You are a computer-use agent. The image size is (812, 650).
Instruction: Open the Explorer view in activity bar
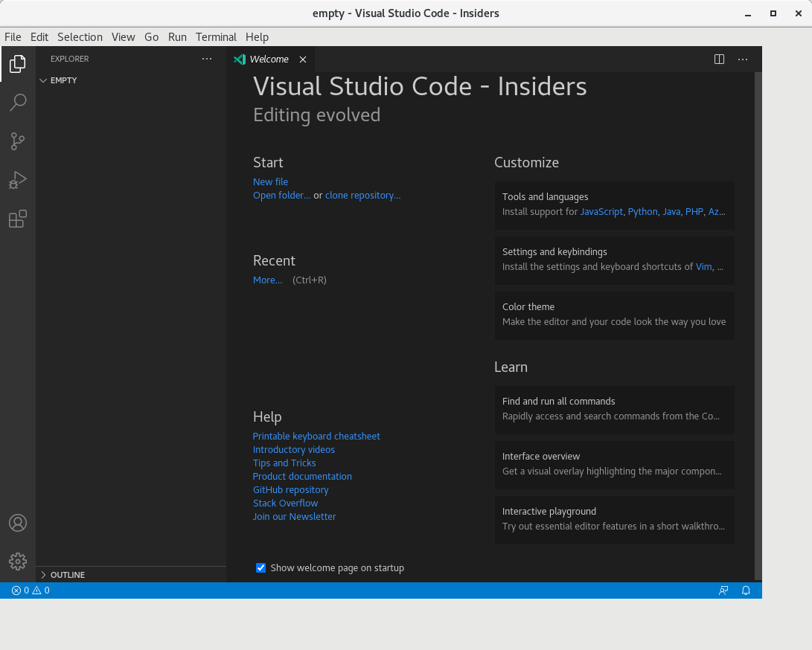[x=18, y=64]
